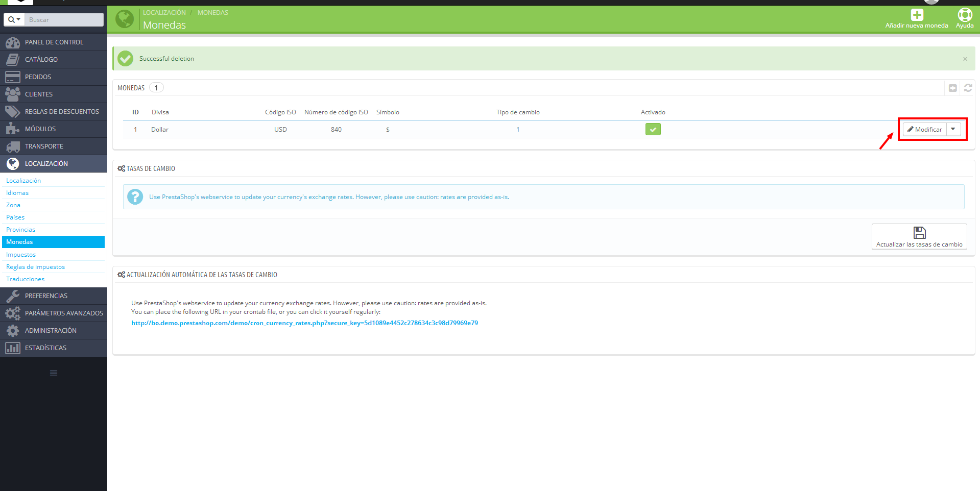Click the add currency icon in the Monedas panel
Viewport: 980px width, 491px height.
click(952, 88)
